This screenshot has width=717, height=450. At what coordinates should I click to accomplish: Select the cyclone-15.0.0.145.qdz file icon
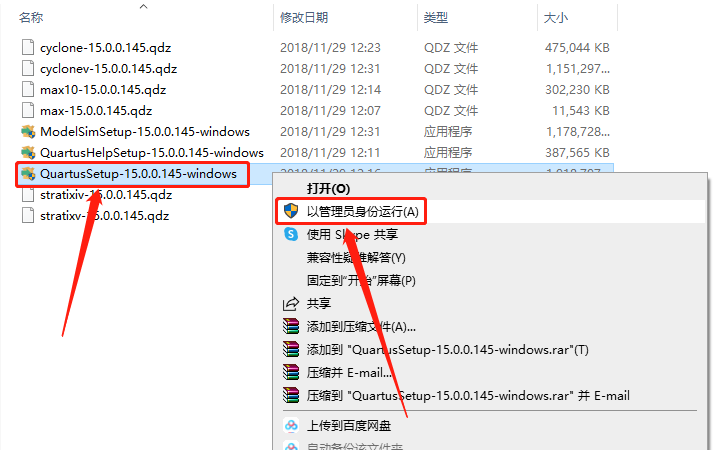pyautogui.click(x=28, y=48)
